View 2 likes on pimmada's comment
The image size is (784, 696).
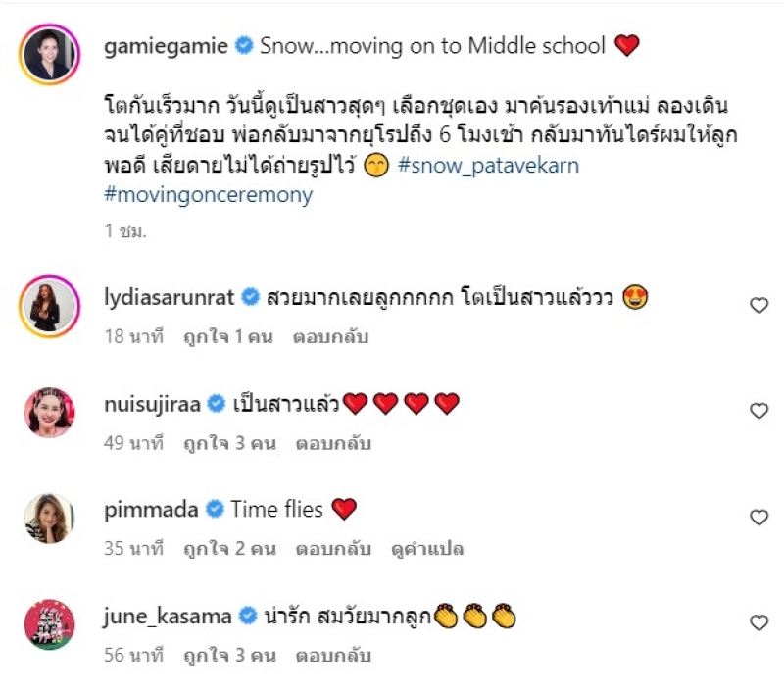click(229, 549)
